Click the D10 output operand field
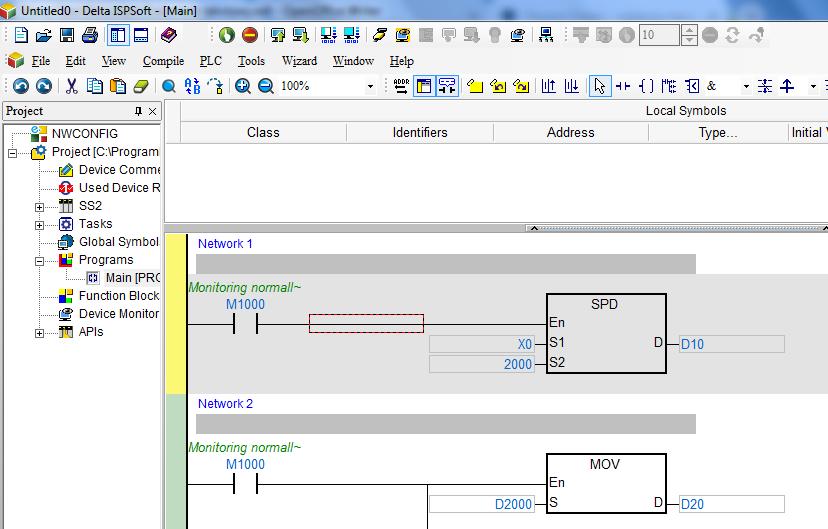828x529 pixels. (x=730, y=344)
